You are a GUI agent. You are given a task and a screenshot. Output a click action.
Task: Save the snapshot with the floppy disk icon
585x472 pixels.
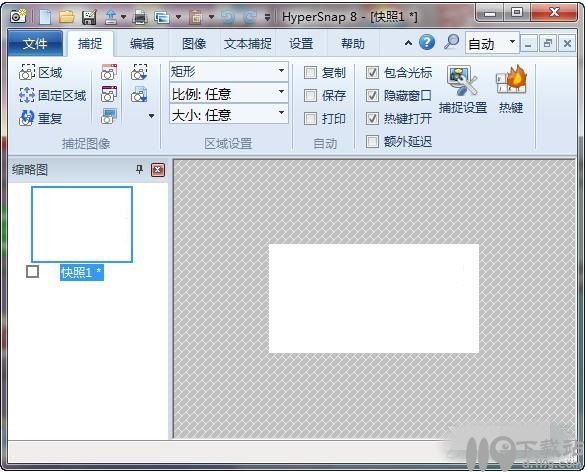click(89, 17)
